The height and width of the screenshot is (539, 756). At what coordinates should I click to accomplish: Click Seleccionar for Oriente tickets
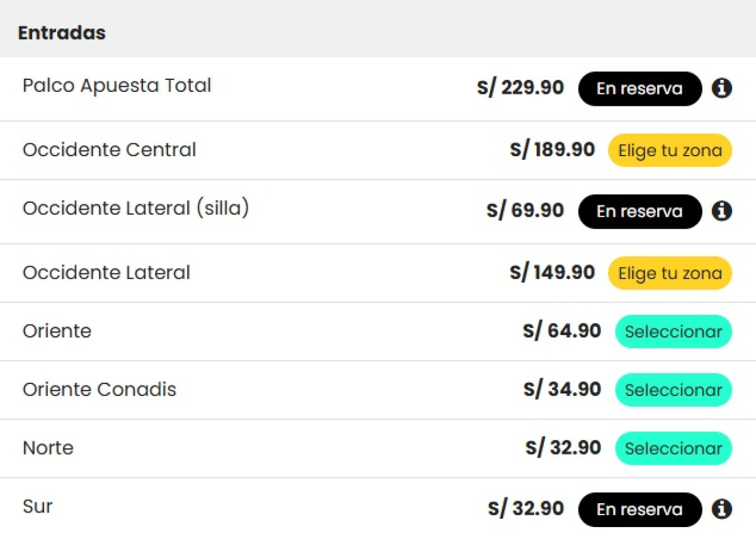point(673,332)
